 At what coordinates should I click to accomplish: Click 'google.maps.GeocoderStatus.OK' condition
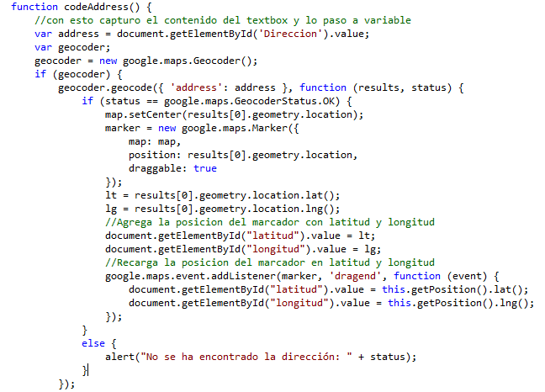(x=251, y=102)
